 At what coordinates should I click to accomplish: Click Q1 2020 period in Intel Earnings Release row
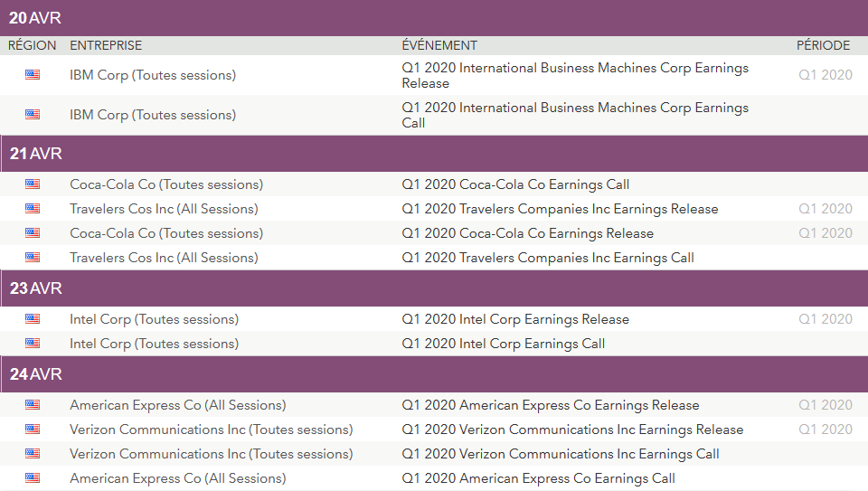[x=825, y=319]
